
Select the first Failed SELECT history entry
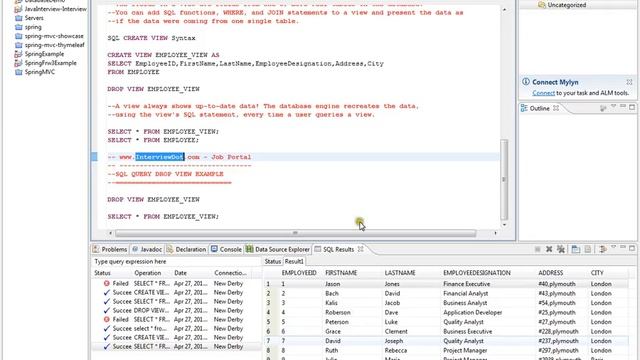(x=176, y=283)
